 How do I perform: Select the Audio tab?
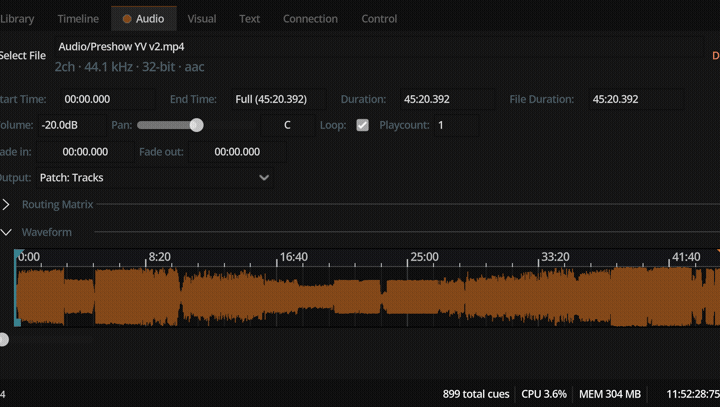coord(144,19)
